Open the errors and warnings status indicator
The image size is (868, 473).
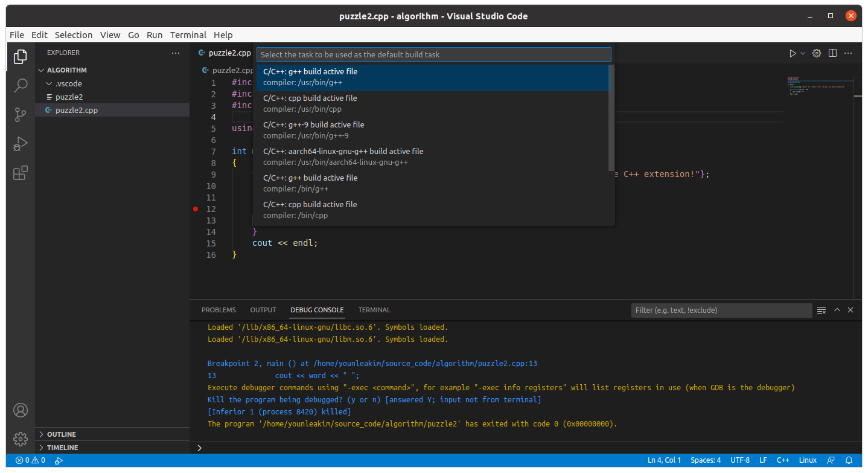[30, 460]
